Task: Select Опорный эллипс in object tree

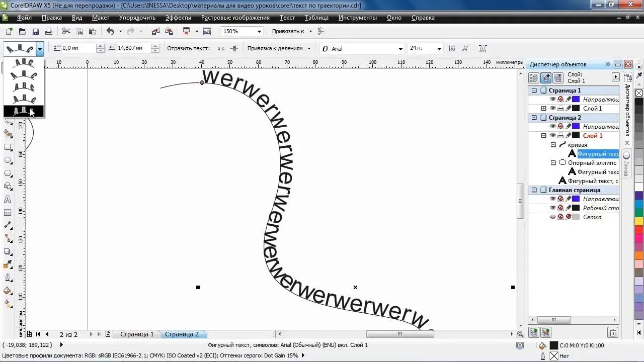Action: (x=592, y=163)
